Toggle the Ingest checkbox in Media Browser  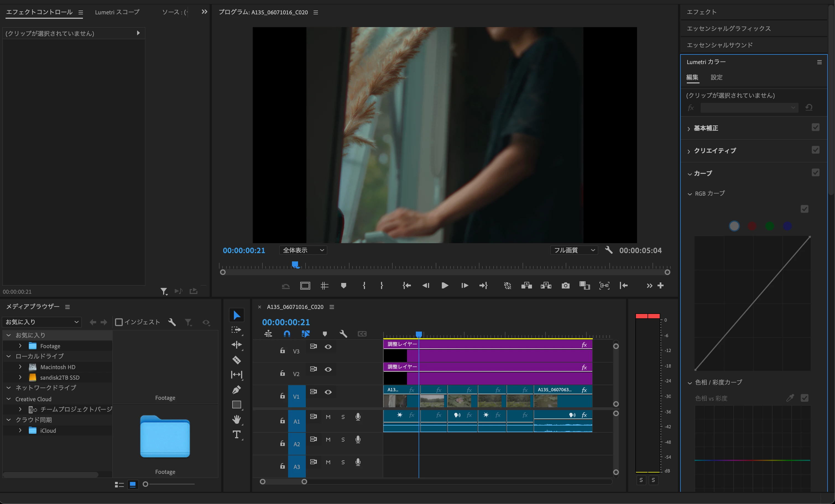click(x=119, y=322)
